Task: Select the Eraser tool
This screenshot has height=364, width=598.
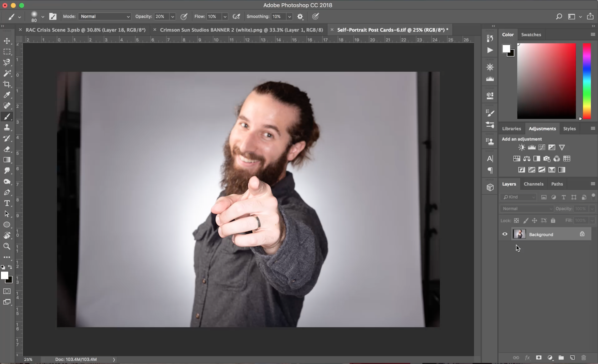Action: click(7, 149)
